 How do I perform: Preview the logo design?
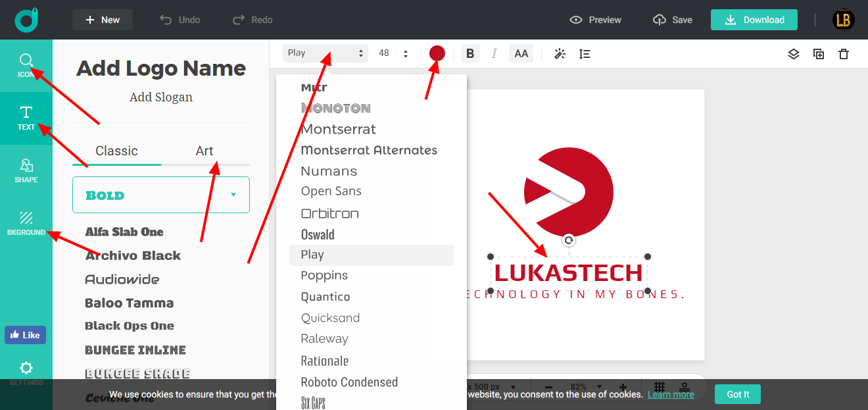[x=596, y=20]
